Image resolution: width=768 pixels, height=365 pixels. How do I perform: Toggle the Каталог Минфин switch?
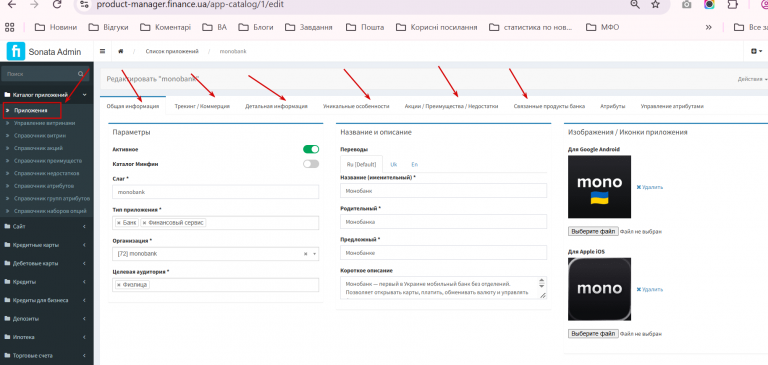(x=311, y=164)
